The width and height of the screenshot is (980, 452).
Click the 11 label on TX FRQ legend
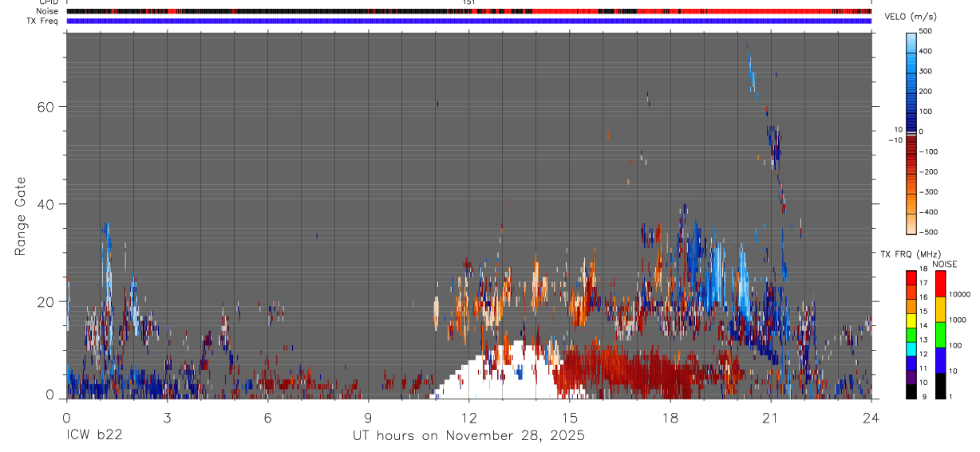pyautogui.click(x=923, y=368)
